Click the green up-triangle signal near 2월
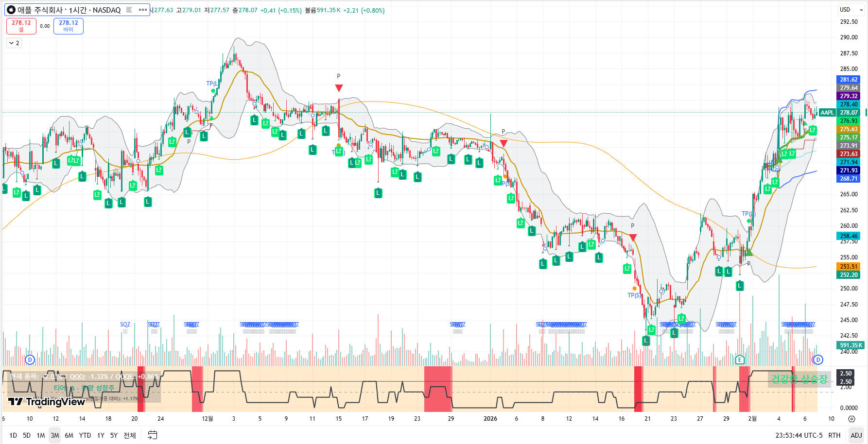Viewport: 868px width, 444px height. [x=749, y=252]
